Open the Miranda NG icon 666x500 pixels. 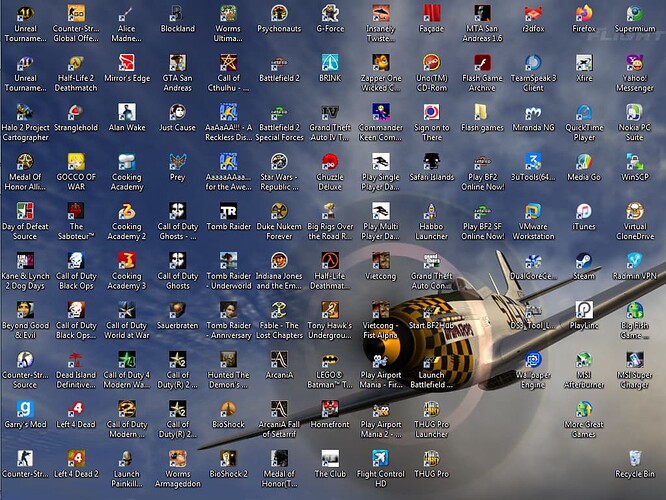pos(533,119)
